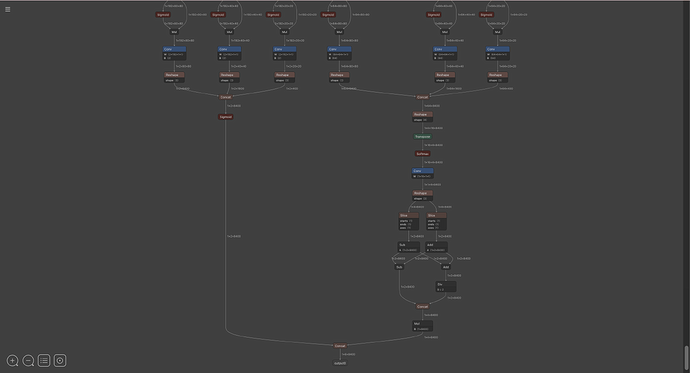Select the right Slice node
Screen dimensions: 690x373
pyautogui.click(x=437, y=222)
